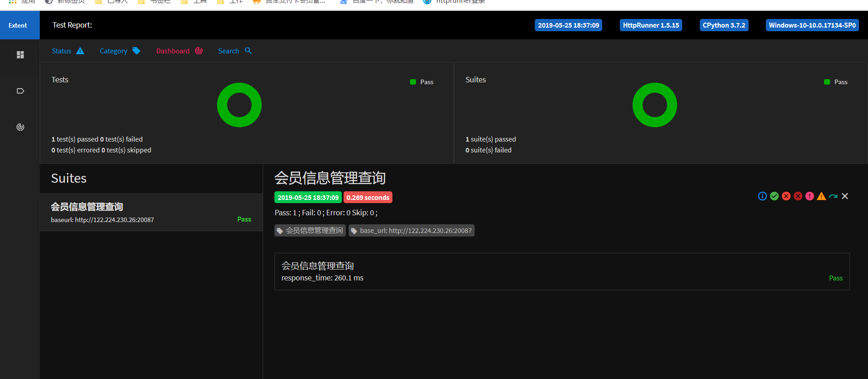Toggle the Pass legend in Tests chart
The width and height of the screenshot is (868, 379).
pos(421,82)
